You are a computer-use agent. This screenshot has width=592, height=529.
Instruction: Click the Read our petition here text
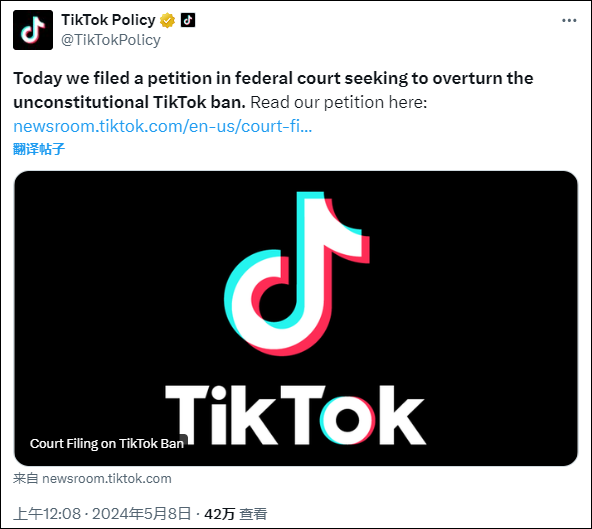(339, 102)
